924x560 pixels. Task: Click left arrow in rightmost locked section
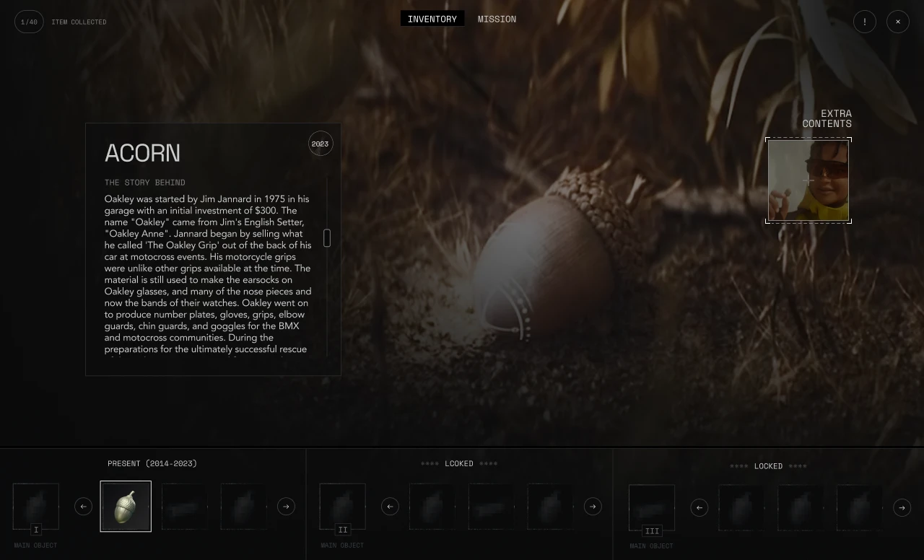click(x=699, y=508)
